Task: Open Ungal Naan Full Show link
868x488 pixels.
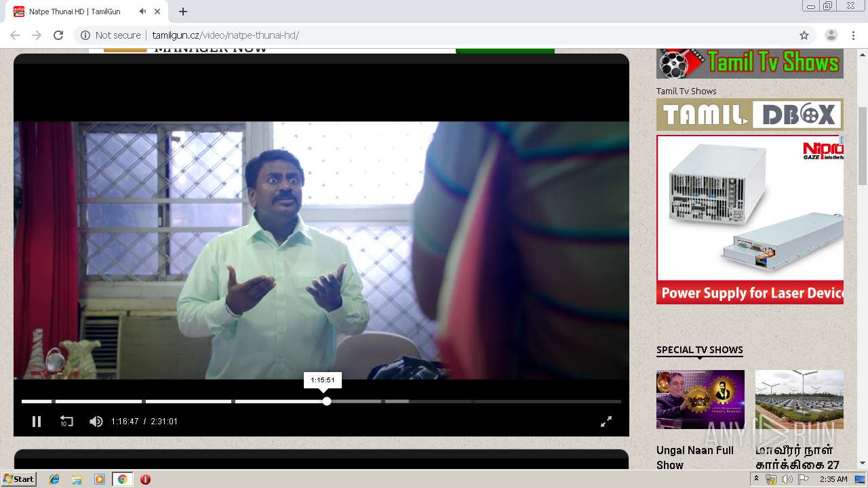Action: [x=695, y=457]
